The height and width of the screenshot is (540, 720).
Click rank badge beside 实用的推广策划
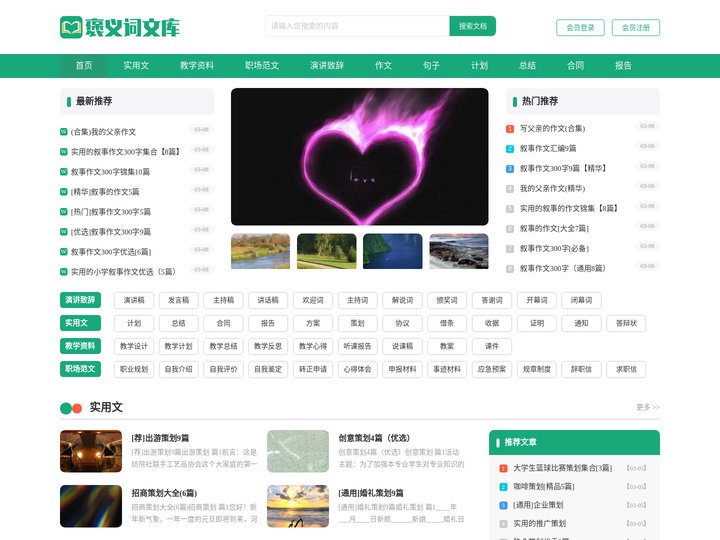(x=503, y=523)
